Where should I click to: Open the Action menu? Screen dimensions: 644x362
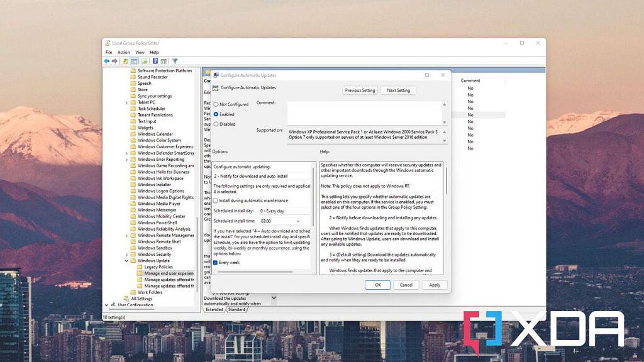point(123,52)
